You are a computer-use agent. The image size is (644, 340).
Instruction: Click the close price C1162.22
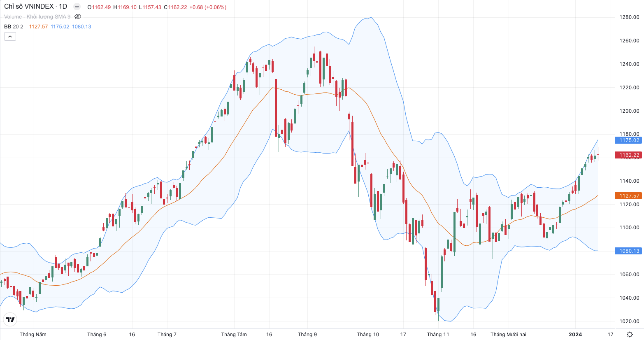click(x=175, y=7)
